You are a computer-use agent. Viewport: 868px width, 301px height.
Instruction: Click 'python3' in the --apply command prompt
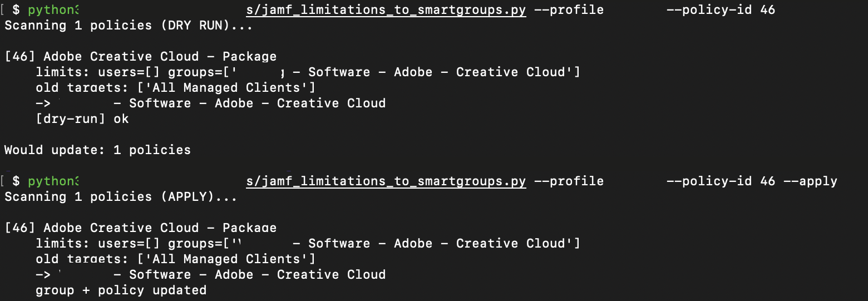pos(53,181)
